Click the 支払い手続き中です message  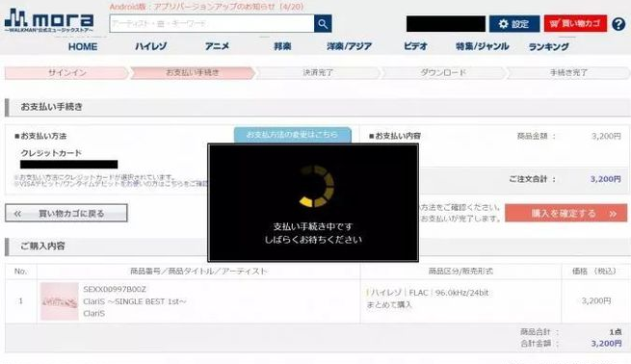pyautogui.click(x=313, y=226)
